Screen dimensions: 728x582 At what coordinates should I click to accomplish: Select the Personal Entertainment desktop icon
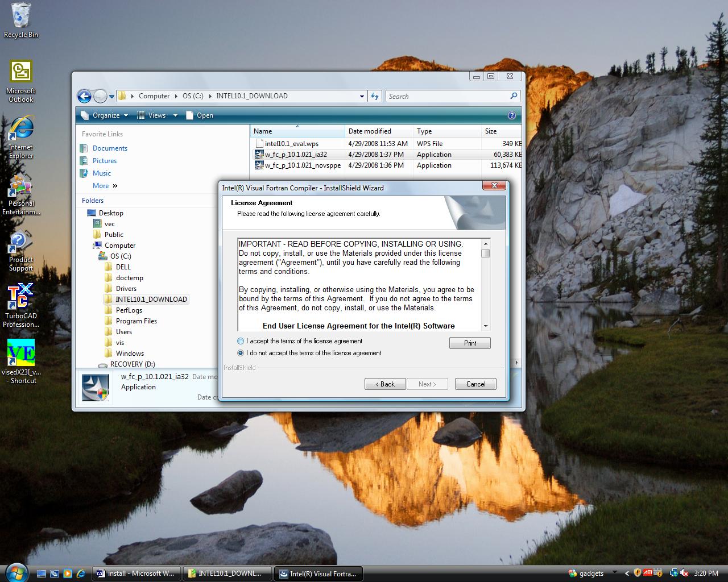click(x=21, y=194)
